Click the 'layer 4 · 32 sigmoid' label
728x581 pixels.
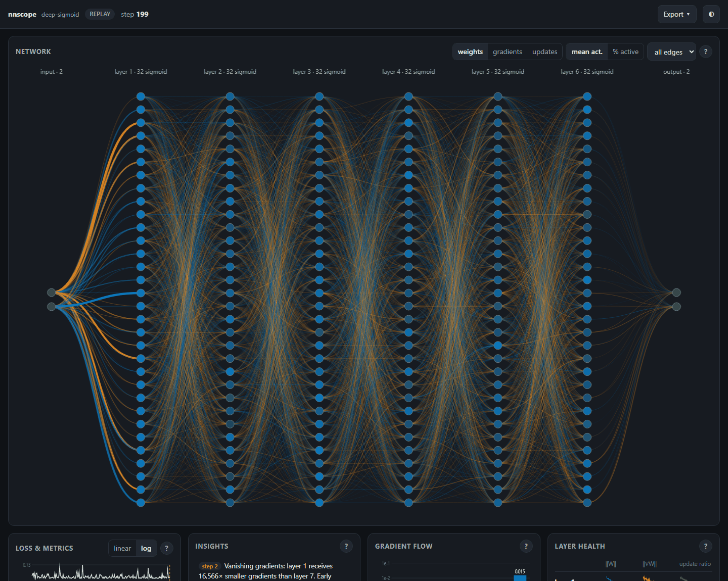pyautogui.click(x=408, y=72)
